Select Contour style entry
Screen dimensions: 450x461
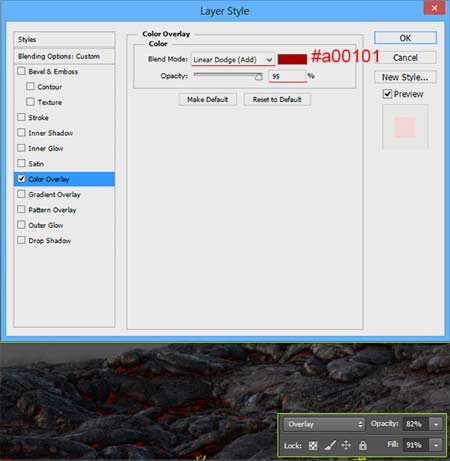[50, 87]
